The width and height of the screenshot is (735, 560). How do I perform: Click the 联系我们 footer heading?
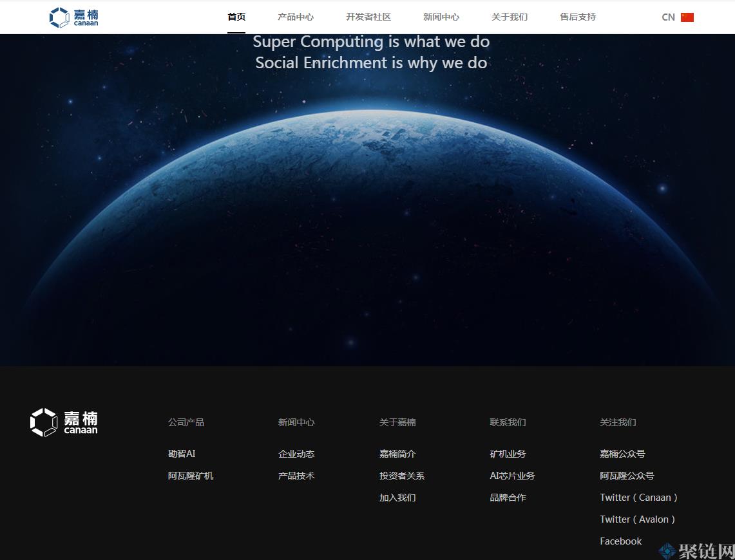pos(508,422)
